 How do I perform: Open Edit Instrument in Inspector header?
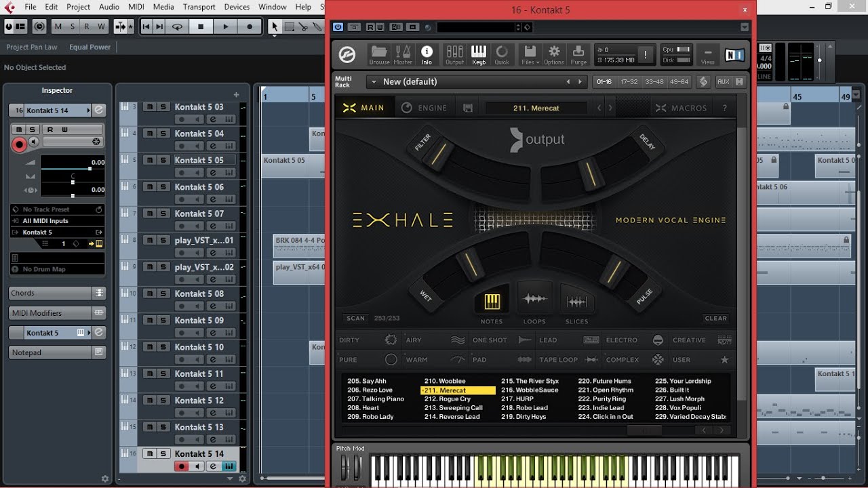pos(99,110)
